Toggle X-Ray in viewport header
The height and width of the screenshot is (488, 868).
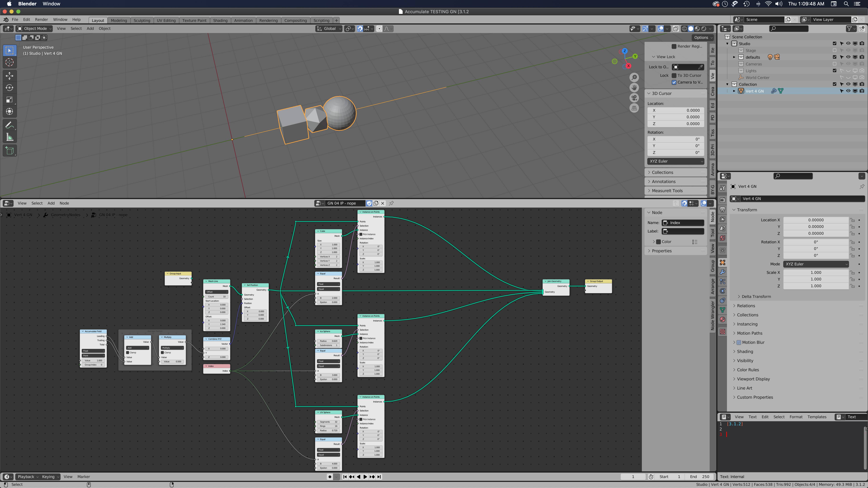coord(676,29)
